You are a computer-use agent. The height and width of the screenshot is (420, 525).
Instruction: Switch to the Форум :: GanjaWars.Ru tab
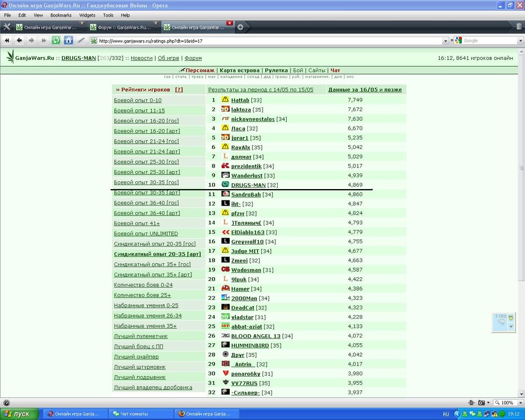click(x=124, y=28)
